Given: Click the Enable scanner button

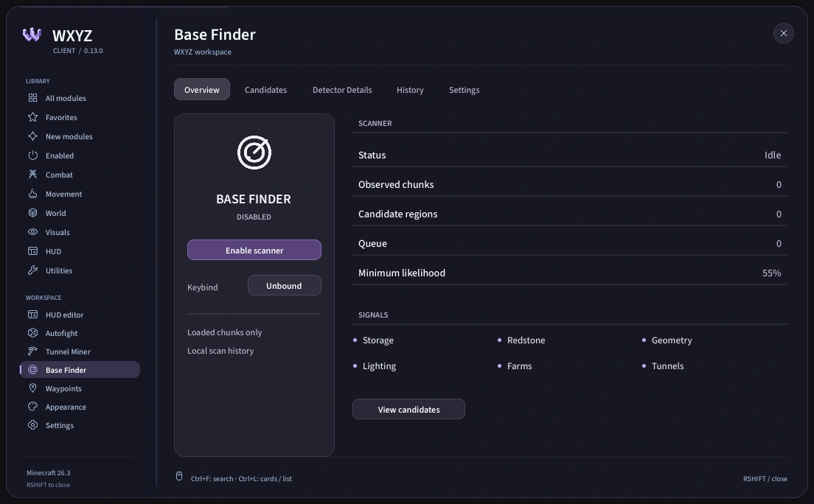Looking at the screenshot, I should pos(254,250).
